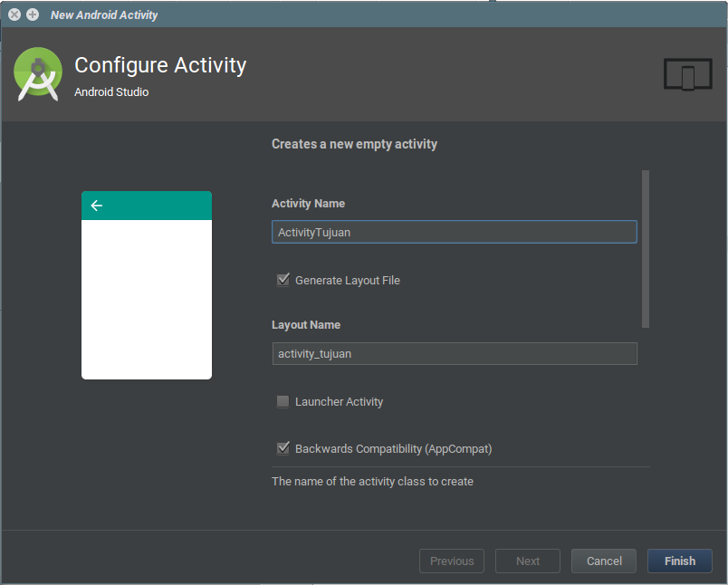This screenshot has width=728, height=585.
Task: Click Finish to create the activity
Action: (x=679, y=561)
